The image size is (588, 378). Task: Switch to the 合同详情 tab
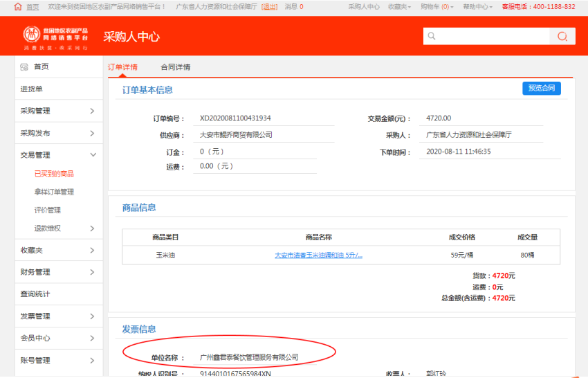click(x=175, y=67)
